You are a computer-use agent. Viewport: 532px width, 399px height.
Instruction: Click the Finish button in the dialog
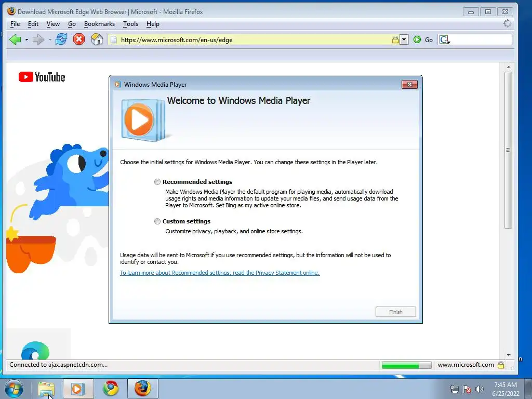[395, 312]
